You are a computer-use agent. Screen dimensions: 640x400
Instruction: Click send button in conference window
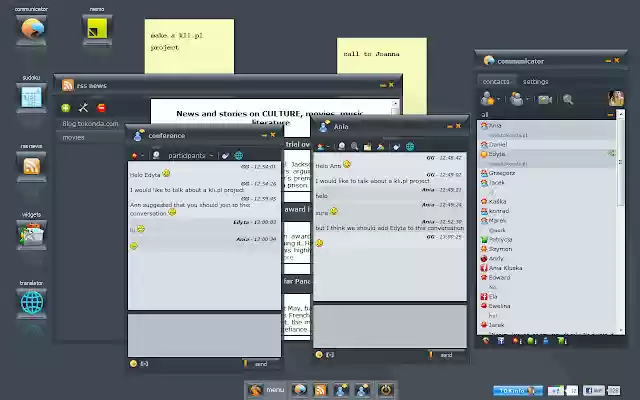tap(261, 364)
